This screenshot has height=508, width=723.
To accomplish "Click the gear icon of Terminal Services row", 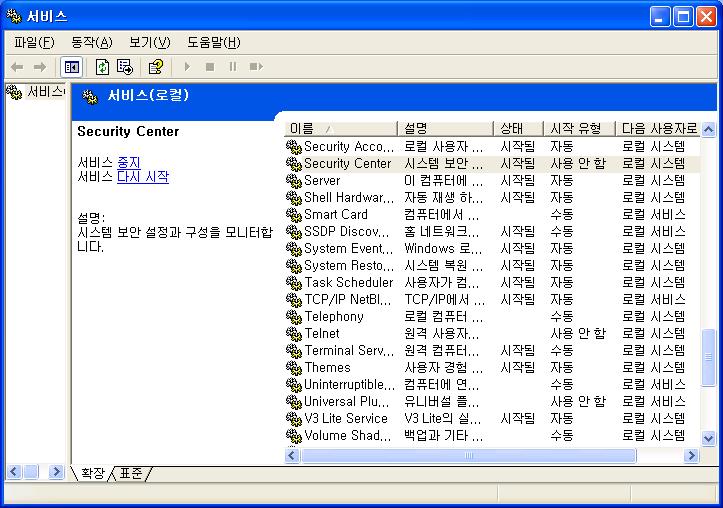I will click(x=294, y=351).
